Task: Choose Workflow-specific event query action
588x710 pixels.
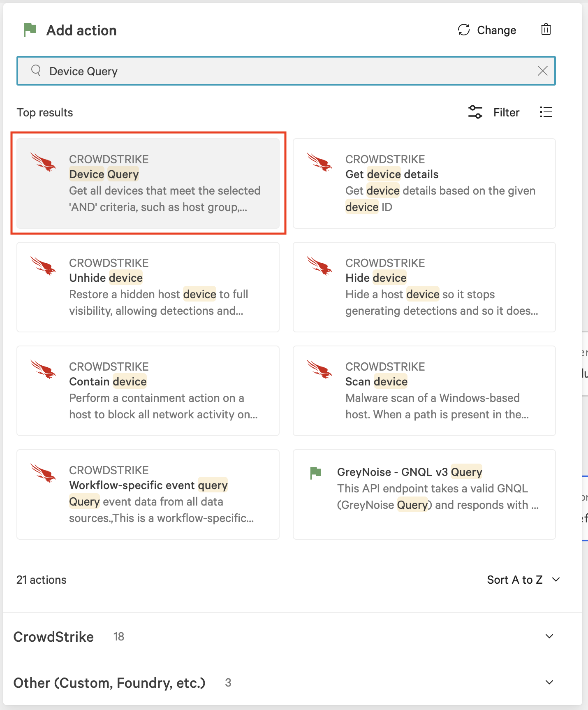Action: coord(148,494)
